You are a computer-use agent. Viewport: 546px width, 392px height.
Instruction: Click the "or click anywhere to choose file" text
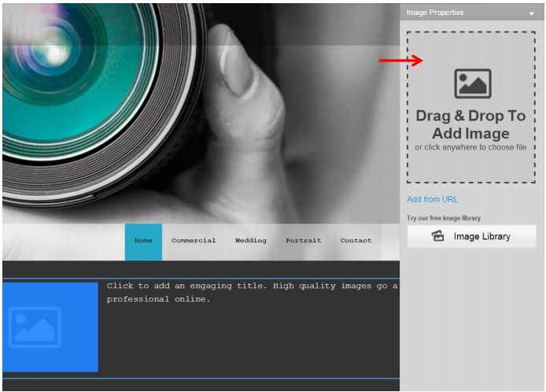tap(470, 147)
